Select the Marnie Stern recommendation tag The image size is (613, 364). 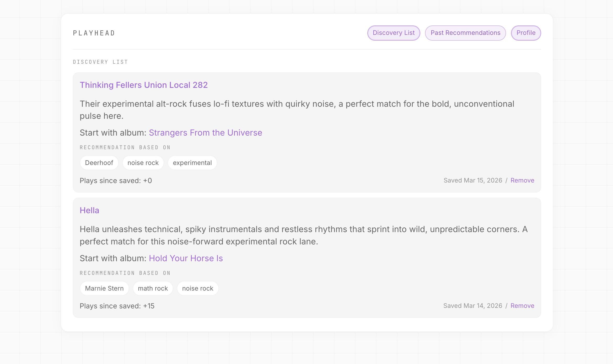coord(104,288)
